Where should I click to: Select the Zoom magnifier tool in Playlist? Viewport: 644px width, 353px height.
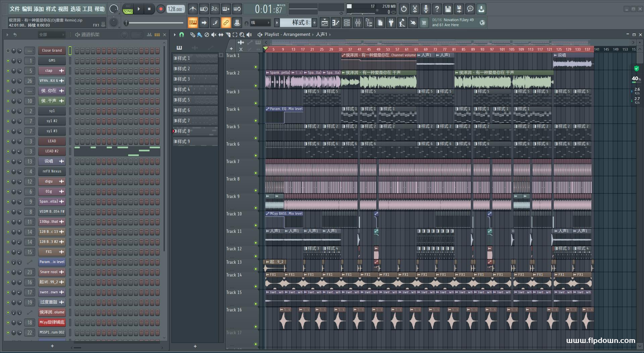click(242, 35)
